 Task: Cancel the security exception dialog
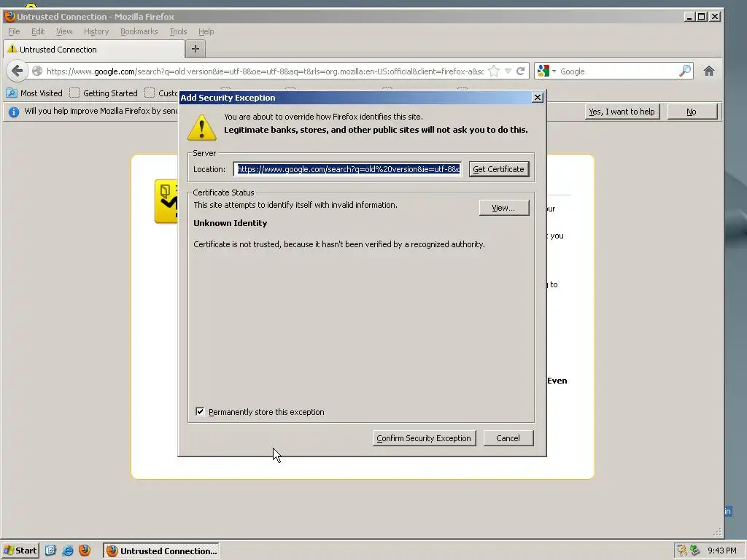(x=508, y=438)
